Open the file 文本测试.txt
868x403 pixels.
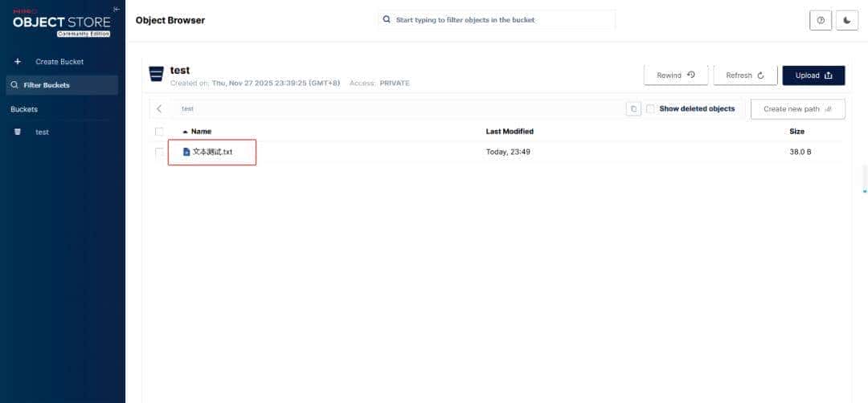coord(212,152)
